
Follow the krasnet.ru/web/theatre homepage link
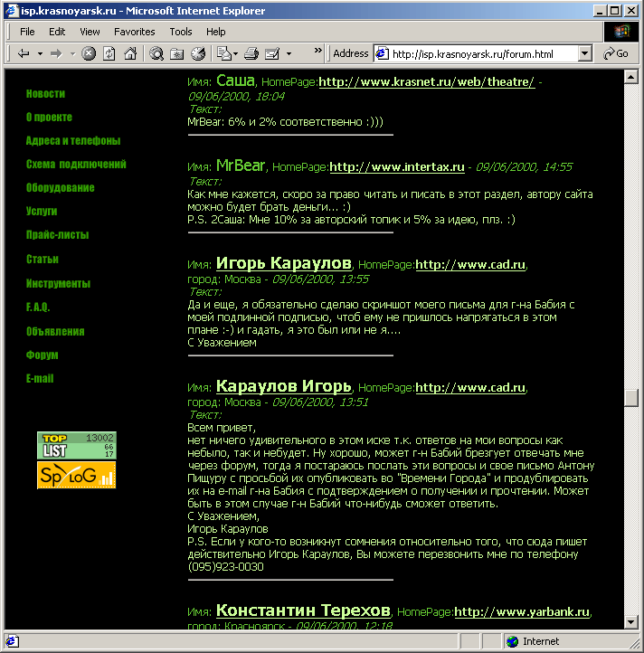tap(427, 82)
